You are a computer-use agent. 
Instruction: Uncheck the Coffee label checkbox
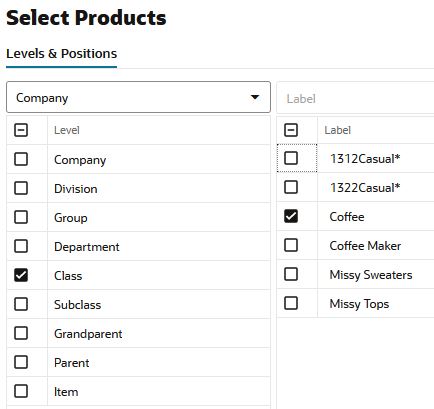[x=291, y=216]
